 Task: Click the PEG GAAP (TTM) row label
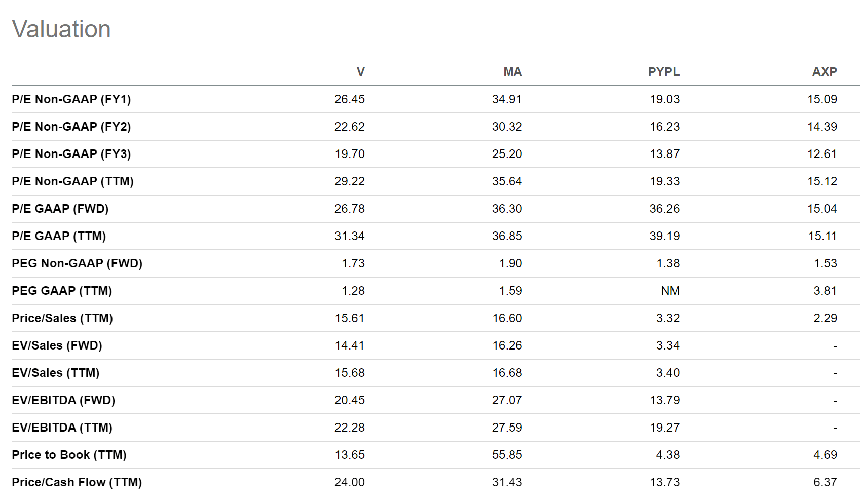click(62, 291)
